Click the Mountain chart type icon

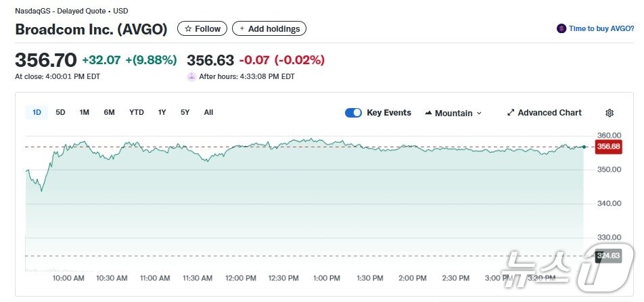tap(428, 113)
